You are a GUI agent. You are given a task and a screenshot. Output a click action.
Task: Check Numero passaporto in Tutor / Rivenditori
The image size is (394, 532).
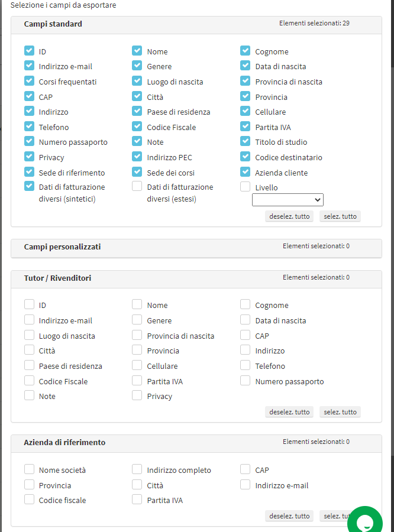point(245,380)
